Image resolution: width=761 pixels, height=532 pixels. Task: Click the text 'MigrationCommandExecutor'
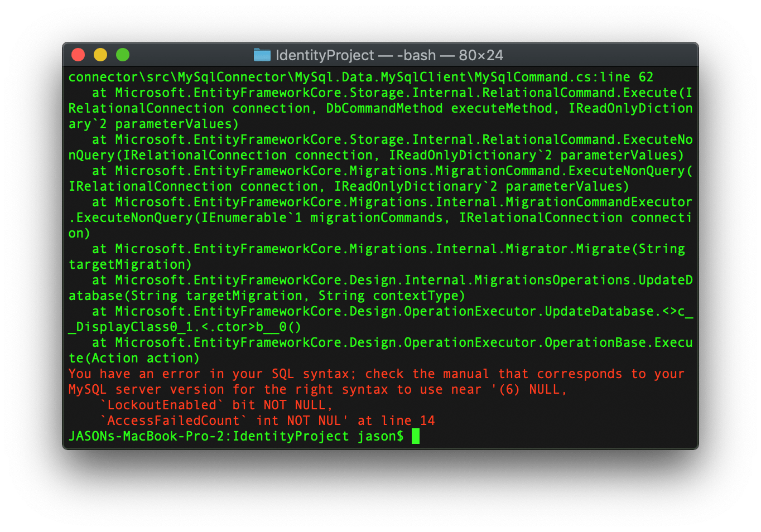(599, 202)
